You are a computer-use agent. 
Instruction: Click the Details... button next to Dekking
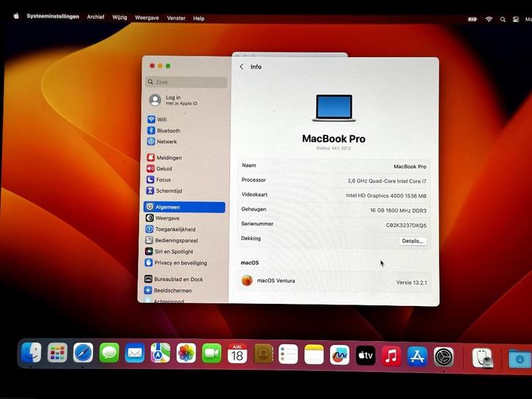pos(413,241)
